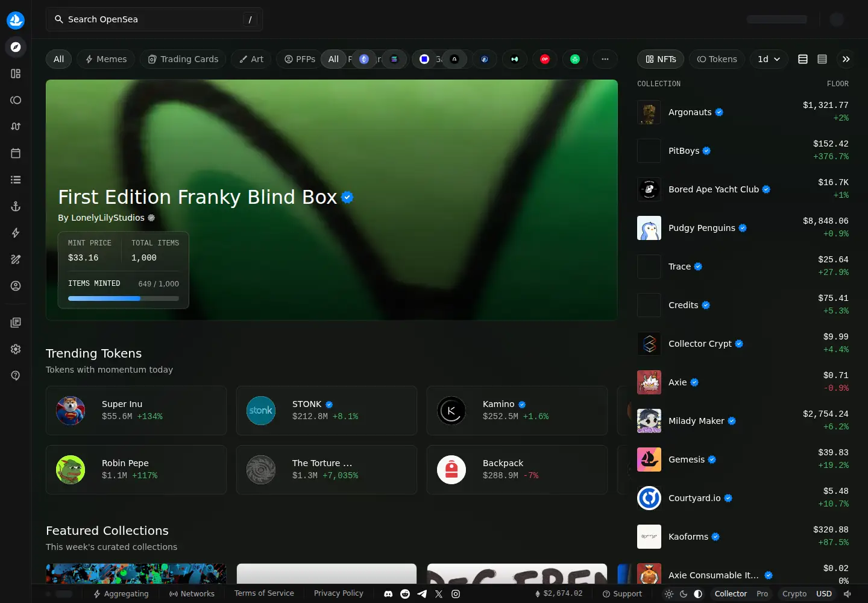
Task: Open the Studio pencil icon in the sidebar
Action: pyautogui.click(x=16, y=259)
